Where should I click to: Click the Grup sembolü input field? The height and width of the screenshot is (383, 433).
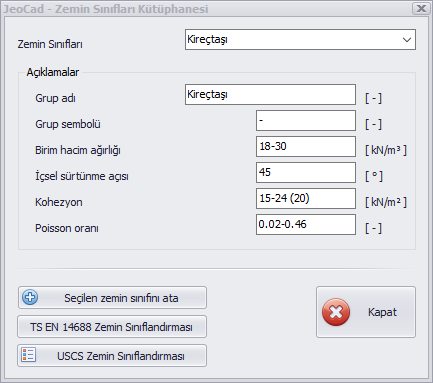pos(306,121)
